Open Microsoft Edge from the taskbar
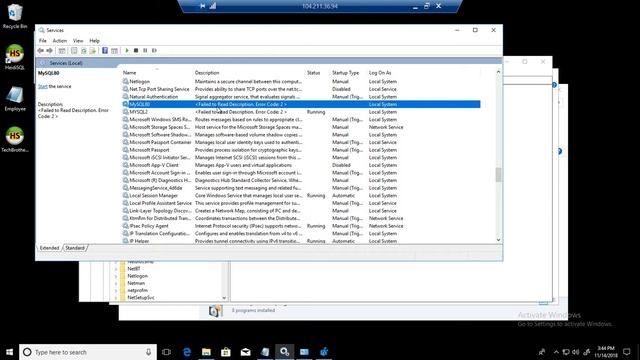 point(187,352)
